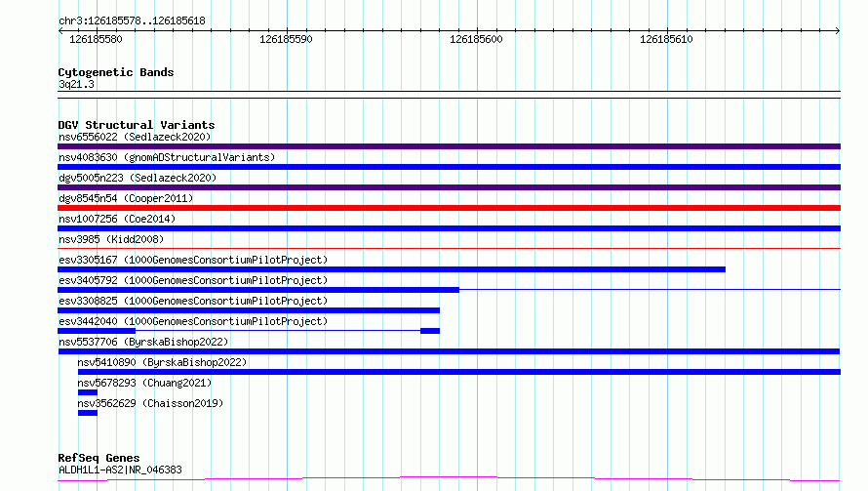Click the nsv5537706 blue variant bar
This screenshot has height=491, width=868.
449,351
